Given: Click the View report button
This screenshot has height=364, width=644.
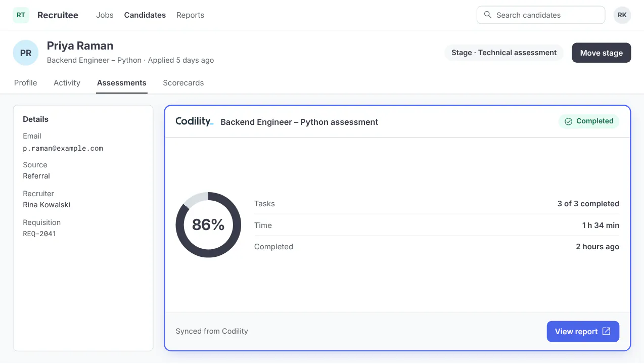Looking at the screenshot, I should (x=583, y=332).
